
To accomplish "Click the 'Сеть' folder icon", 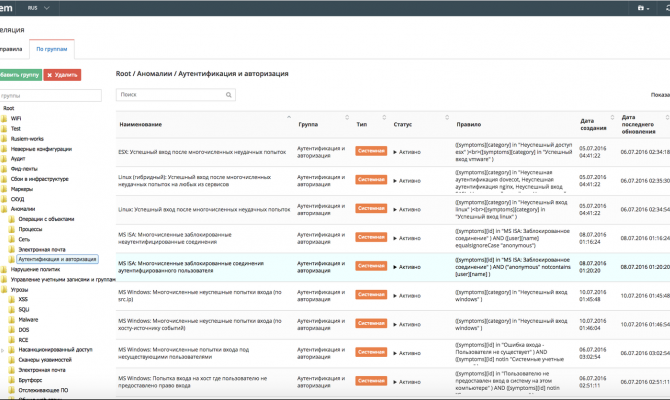I will coord(12,239).
